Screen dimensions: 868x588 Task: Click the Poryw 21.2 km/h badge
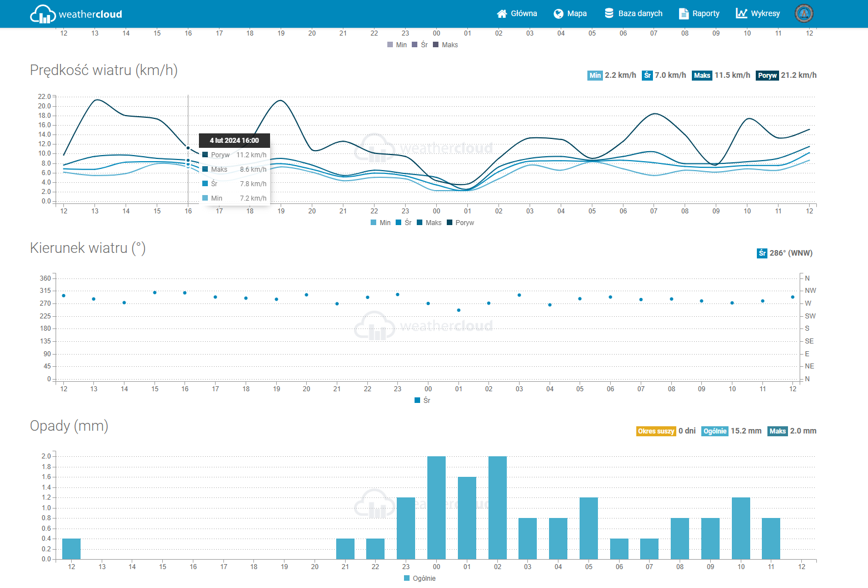tap(767, 76)
